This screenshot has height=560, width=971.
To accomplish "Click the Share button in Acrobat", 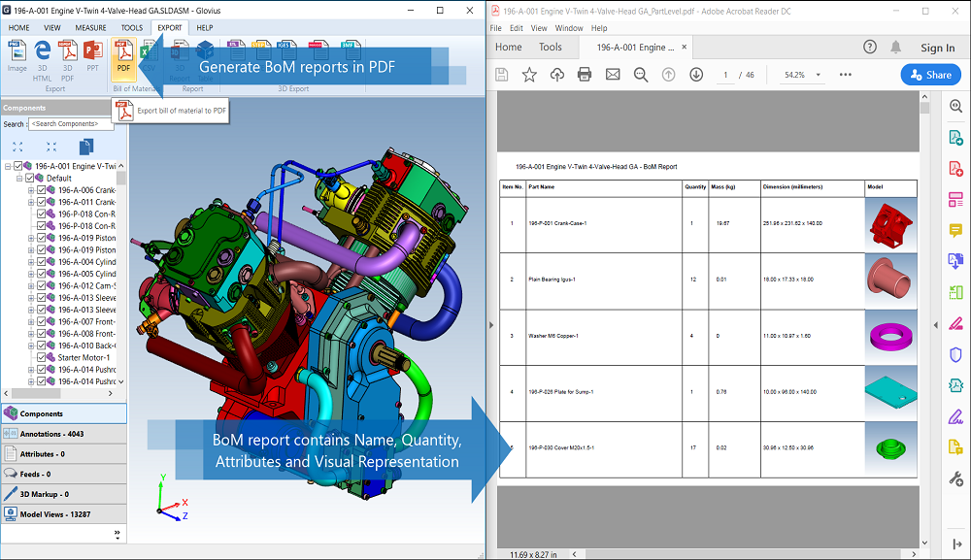I will [931, 75].
